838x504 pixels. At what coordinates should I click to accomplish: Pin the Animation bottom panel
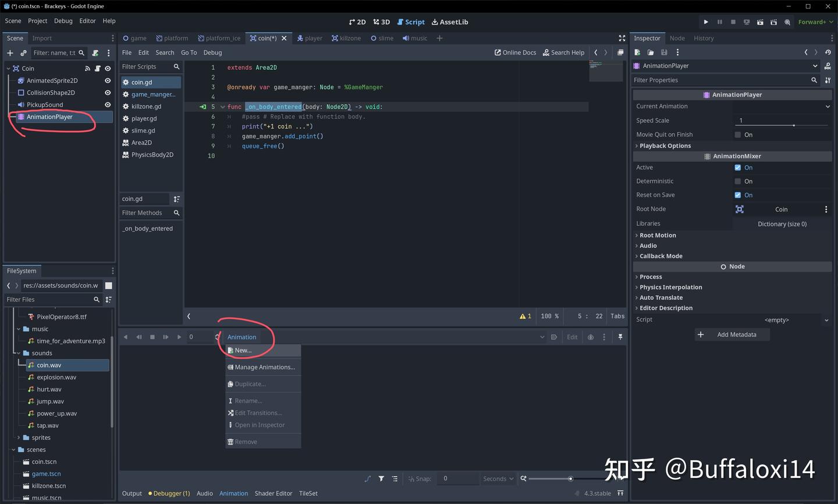[621, 336]
